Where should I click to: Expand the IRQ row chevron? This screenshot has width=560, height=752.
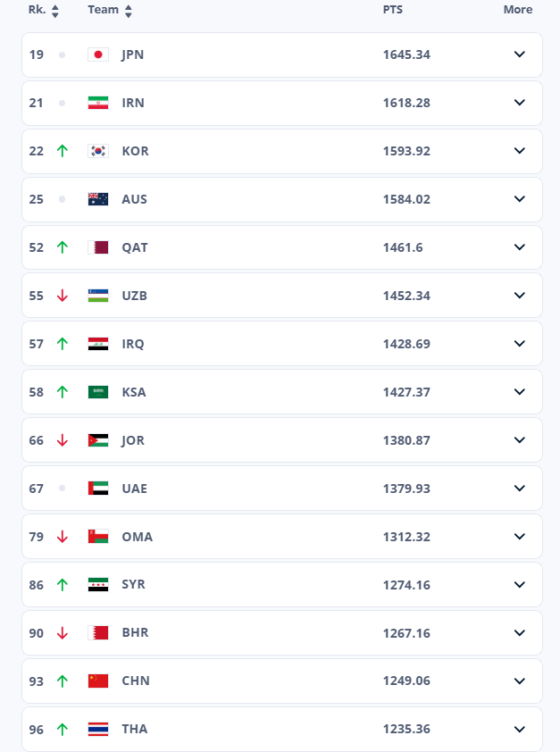(x=520, y=344)
